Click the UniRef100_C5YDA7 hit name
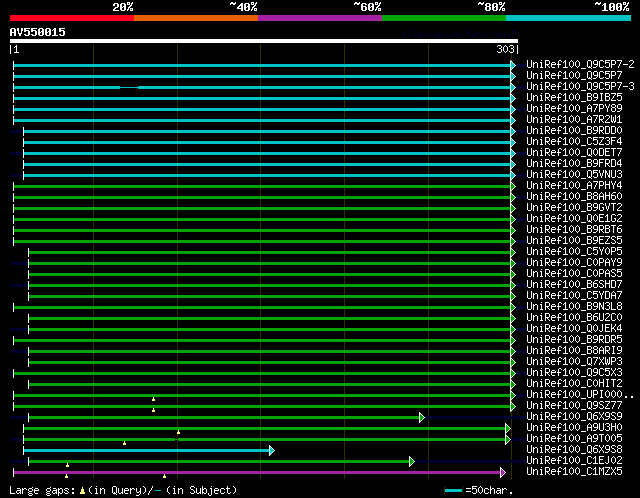640x498 pixels. click(574, 296)
